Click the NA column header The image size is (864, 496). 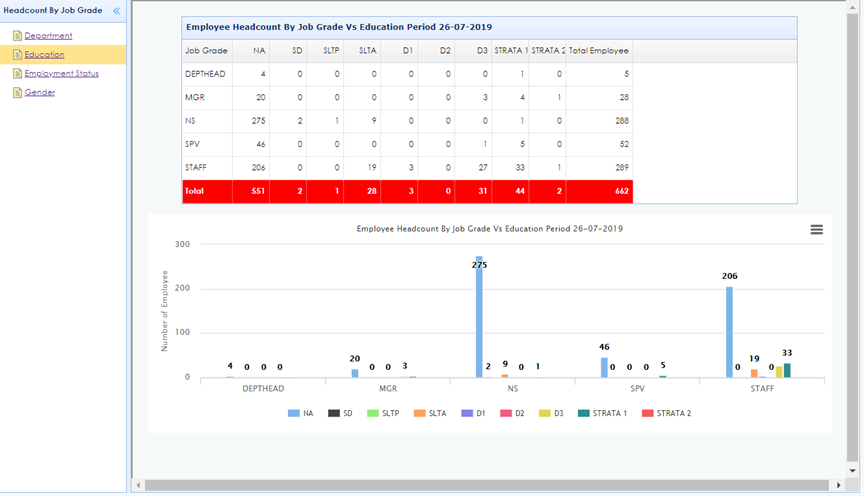[x=259, y=50]
